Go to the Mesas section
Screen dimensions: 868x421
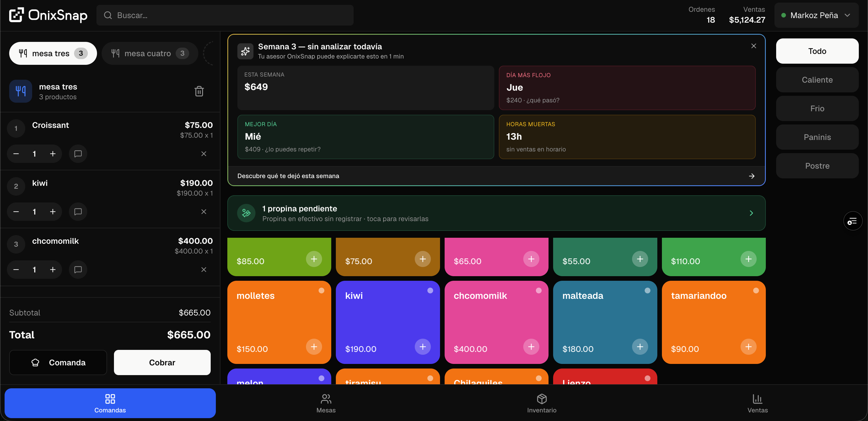coord(326,403)
